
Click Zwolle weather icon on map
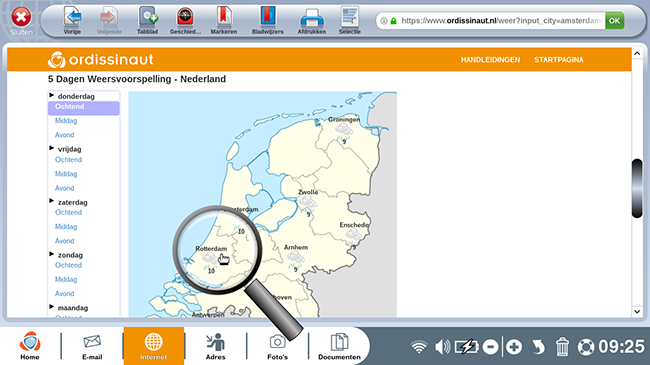point(308,204)
